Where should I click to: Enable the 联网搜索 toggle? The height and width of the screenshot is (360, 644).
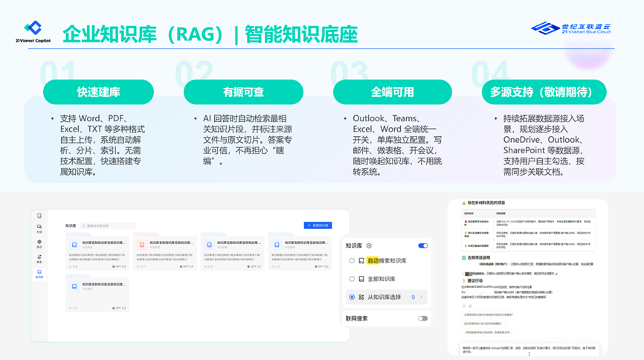422,318
